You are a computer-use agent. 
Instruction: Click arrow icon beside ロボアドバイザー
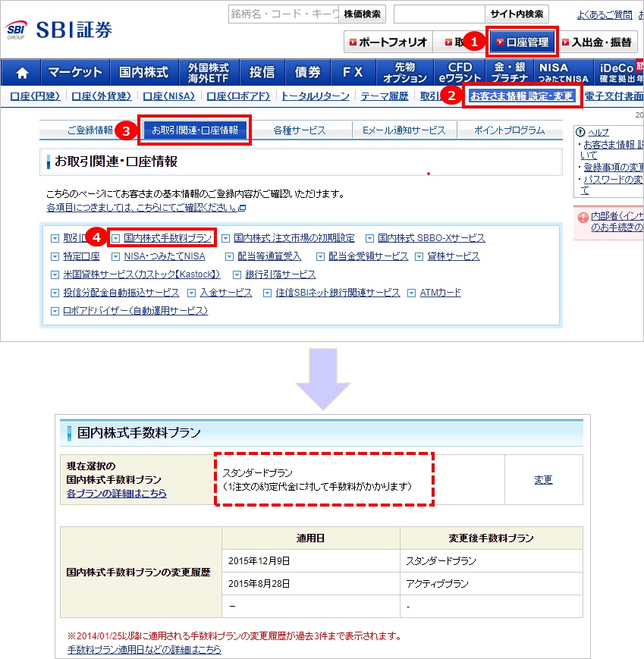coord(55,312)
